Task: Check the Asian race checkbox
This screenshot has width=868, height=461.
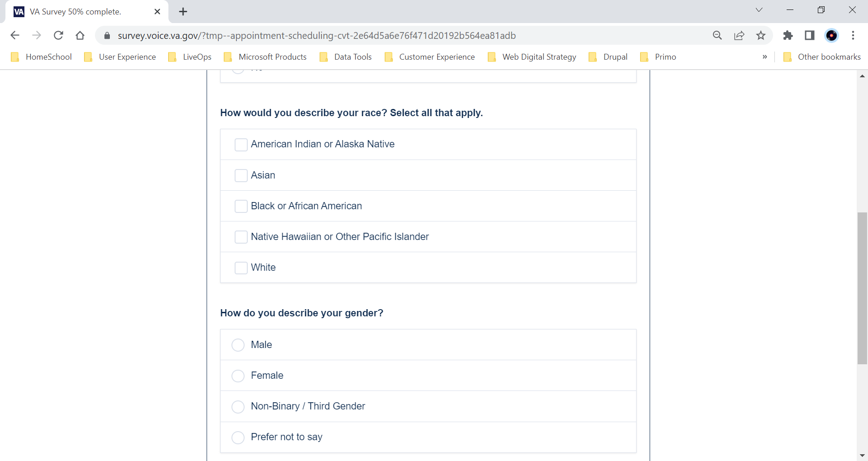Action: (x=241, y=175)
